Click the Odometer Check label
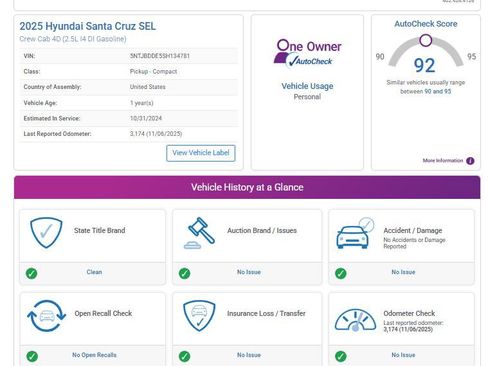488x366 pixels. pyautogui.click(x=409, y=313)
